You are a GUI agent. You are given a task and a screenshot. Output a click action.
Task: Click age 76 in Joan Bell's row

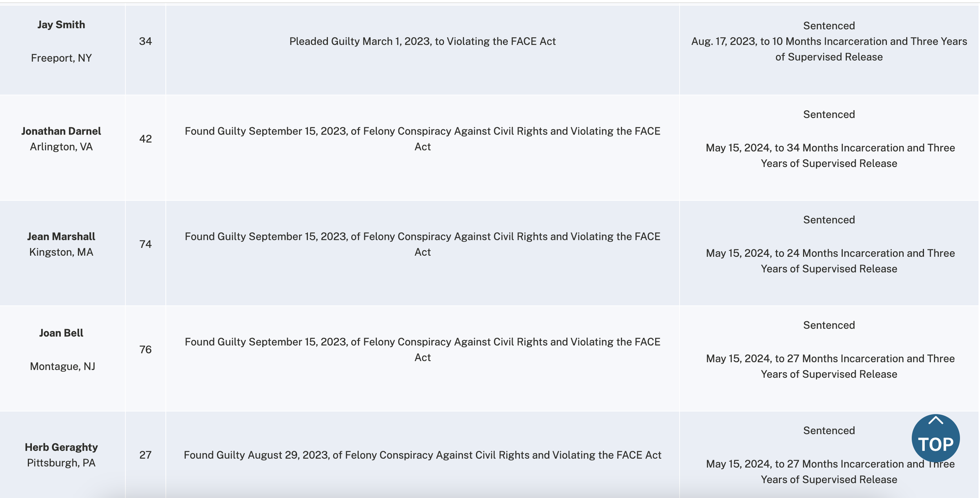[x=145, y=349]
